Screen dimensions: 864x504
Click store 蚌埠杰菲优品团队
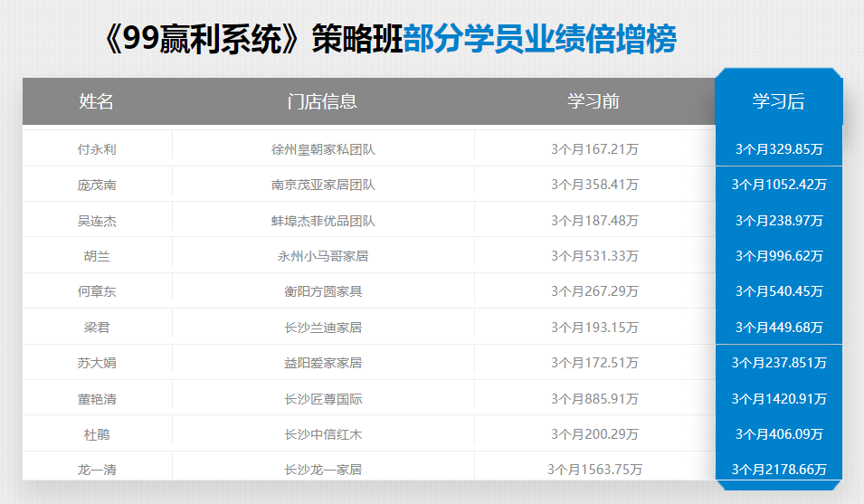coord(323,221)
